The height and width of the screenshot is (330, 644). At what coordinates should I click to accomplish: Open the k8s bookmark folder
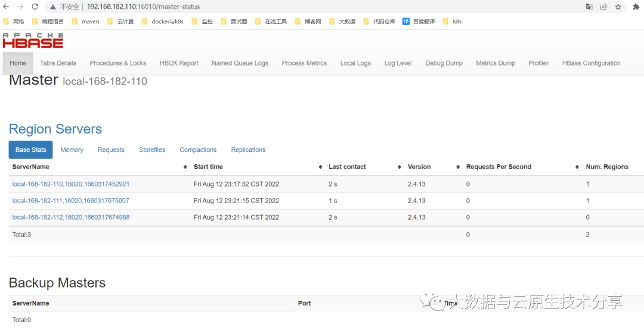pyautogui.click(x=452, y=22)
